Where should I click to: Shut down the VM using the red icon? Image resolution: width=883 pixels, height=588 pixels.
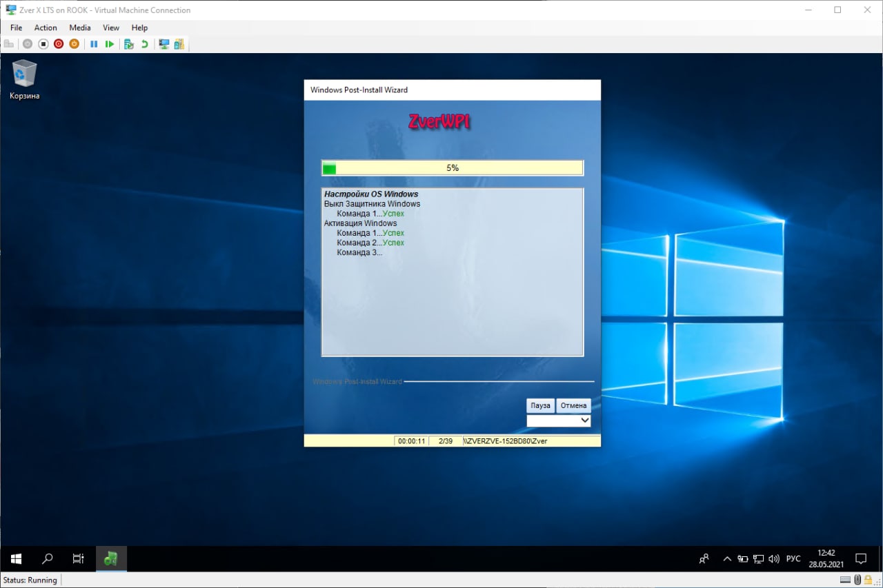(x=59, y=44)
